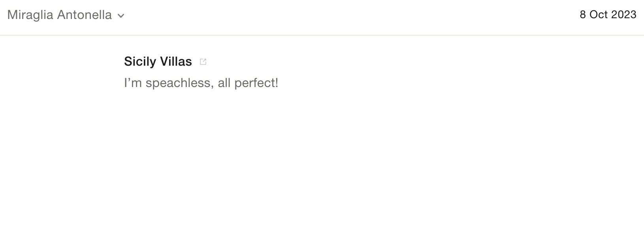This screenshot has height=231, width=644.
Task: Select the 8 Oct 2023 date
Action: point(608,15)
